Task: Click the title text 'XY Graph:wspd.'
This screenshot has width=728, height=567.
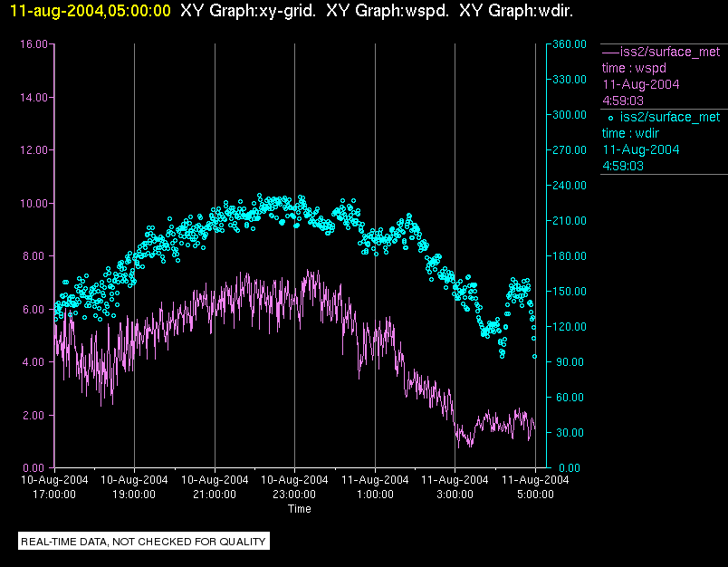Action: point(388,10)
